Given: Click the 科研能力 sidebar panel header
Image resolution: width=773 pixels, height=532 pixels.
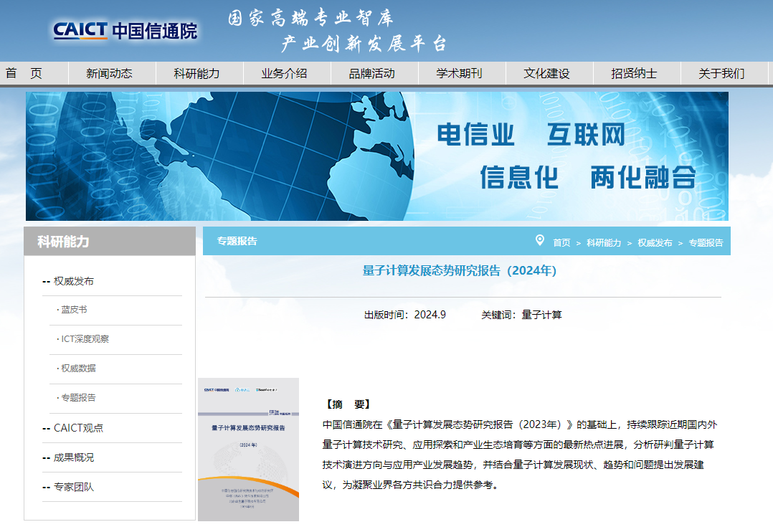Looking at the screenshot, I should click(110, 241).
